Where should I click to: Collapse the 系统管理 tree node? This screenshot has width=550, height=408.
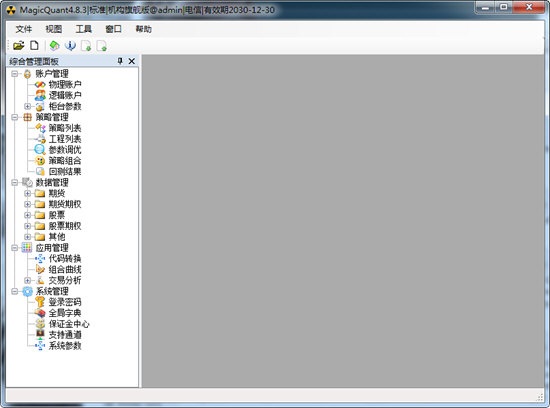[14, 291]
